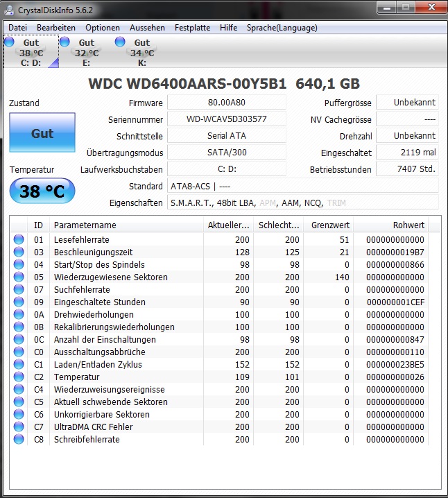The height and width of the screenshot is (498, 448).
Task: Open the Bearbeiten menu
Action: [56, 28]
